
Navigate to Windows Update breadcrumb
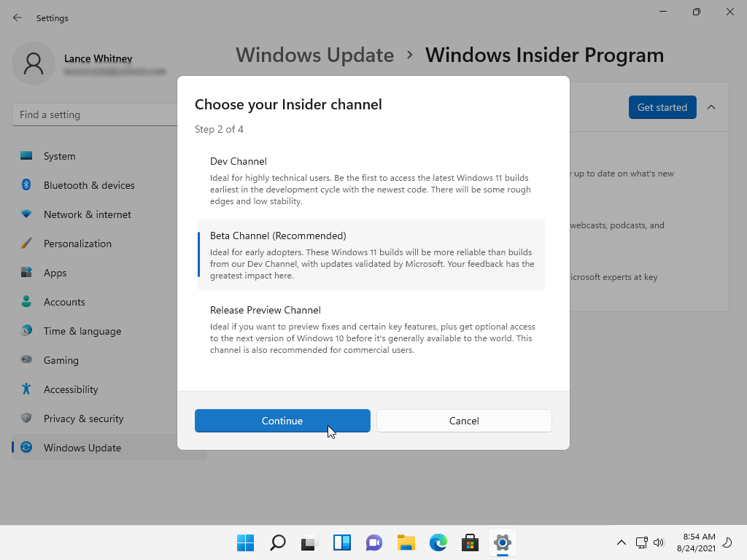(315, 55)
